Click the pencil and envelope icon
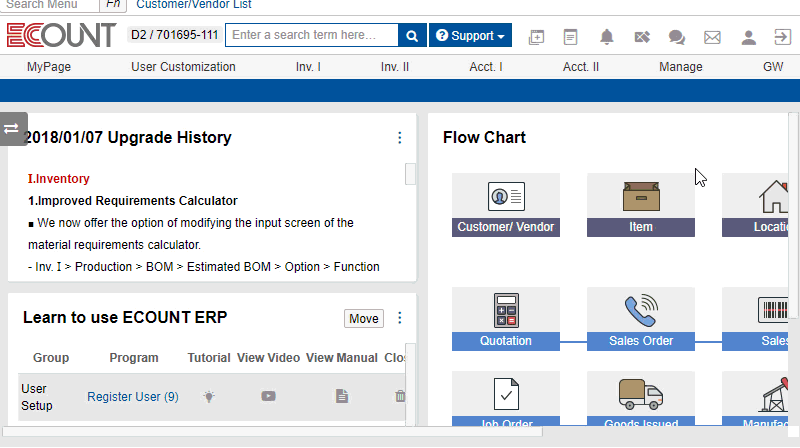Image resolution: width=800 pixels, height=448 pixels. pos(642,37)
